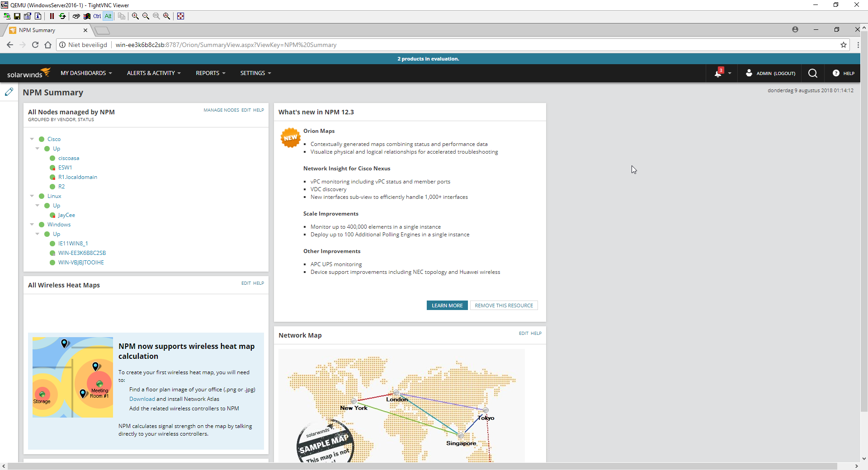The height and width of the screenshot is (470, 868).
Task: Click the refresh screen icon in VNC toolbar
Action: [62, 16]
